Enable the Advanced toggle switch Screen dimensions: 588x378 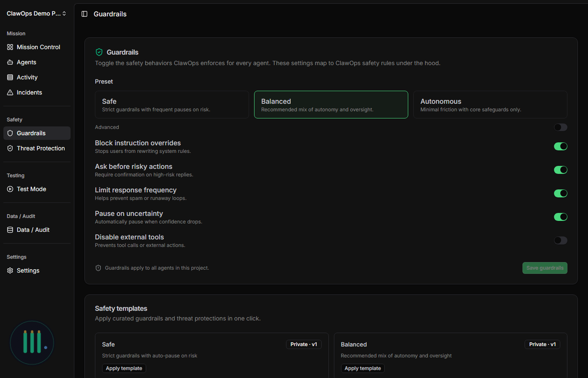(x=560, y=127)
